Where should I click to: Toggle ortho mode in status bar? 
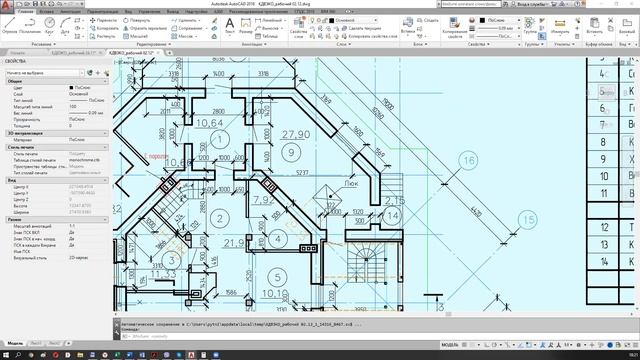click(486, 345)
